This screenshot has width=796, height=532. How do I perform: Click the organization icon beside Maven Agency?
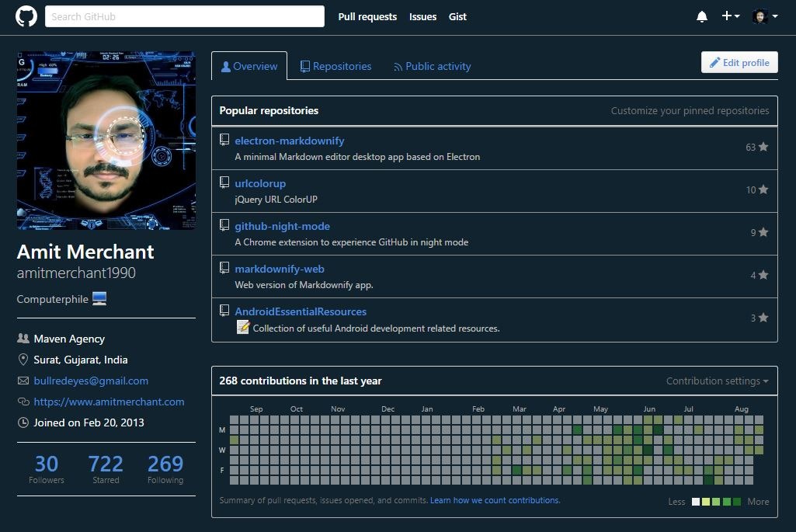tap(23, 339)
